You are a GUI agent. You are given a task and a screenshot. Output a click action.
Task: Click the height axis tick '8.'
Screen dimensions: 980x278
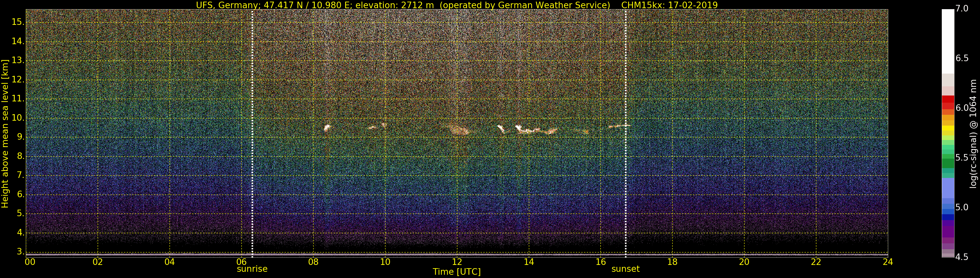[20, 156]
